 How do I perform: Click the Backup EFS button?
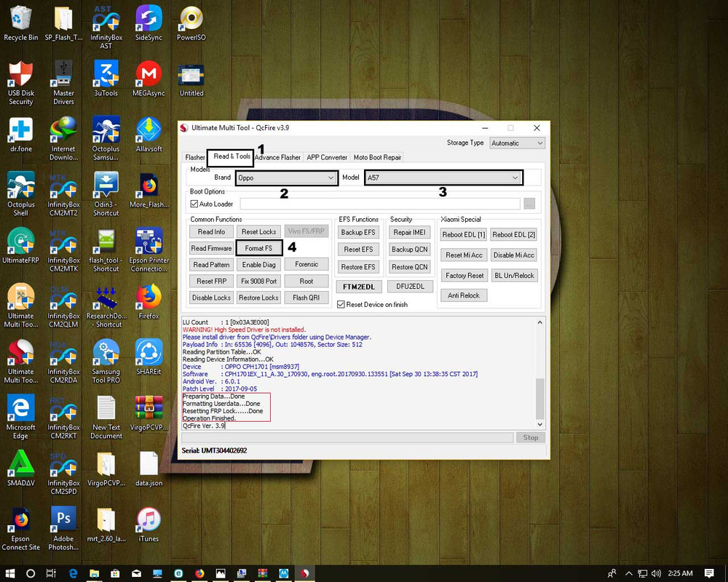pos(358,232)
